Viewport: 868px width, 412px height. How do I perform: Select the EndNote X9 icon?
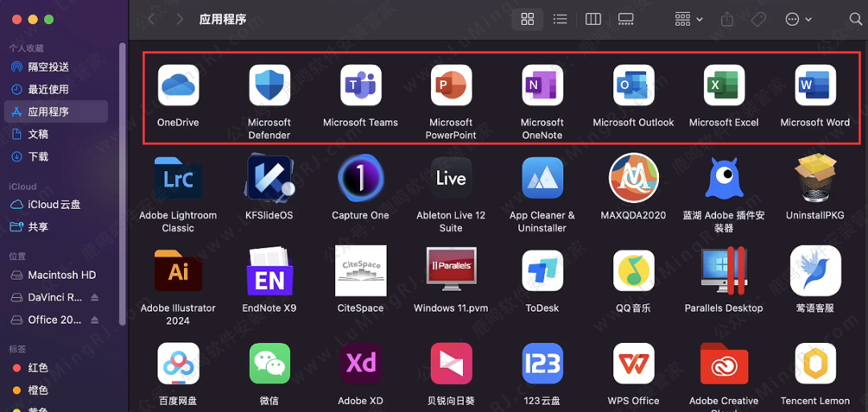(269, 271)
